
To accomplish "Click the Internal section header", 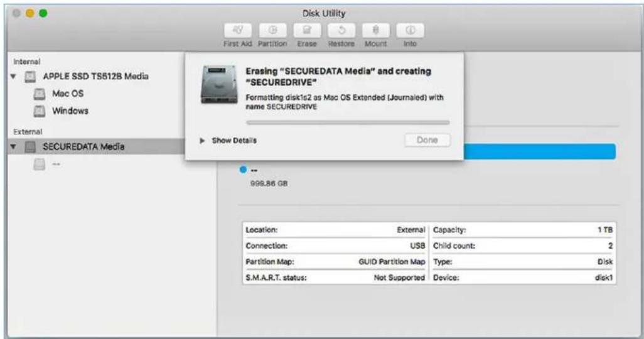I will pos(27,62).
